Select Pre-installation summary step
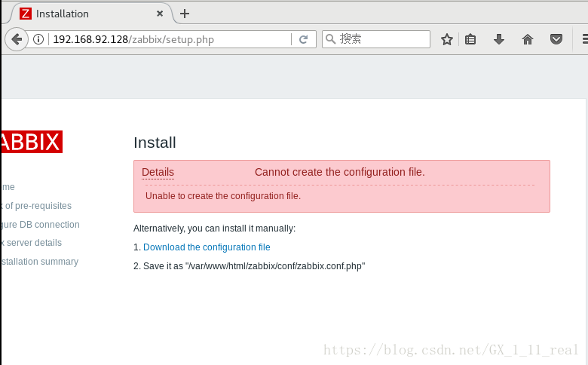Image resolution: width=588 pixels, height=365 pixels. point(40,262)
